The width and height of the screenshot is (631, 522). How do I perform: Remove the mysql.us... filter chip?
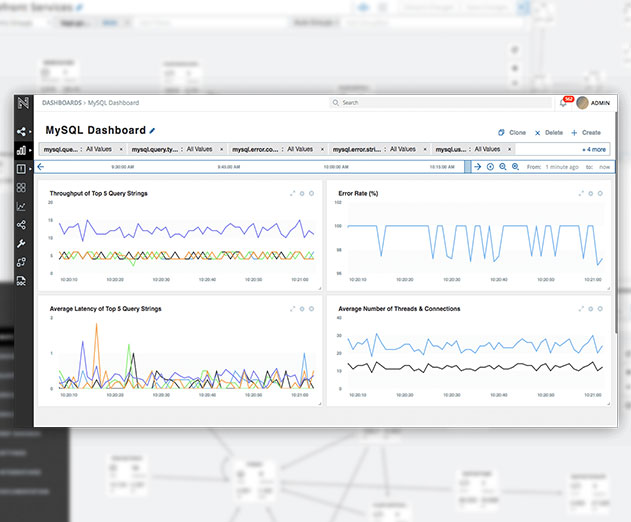pyautogui.click(x=509, y=149)
